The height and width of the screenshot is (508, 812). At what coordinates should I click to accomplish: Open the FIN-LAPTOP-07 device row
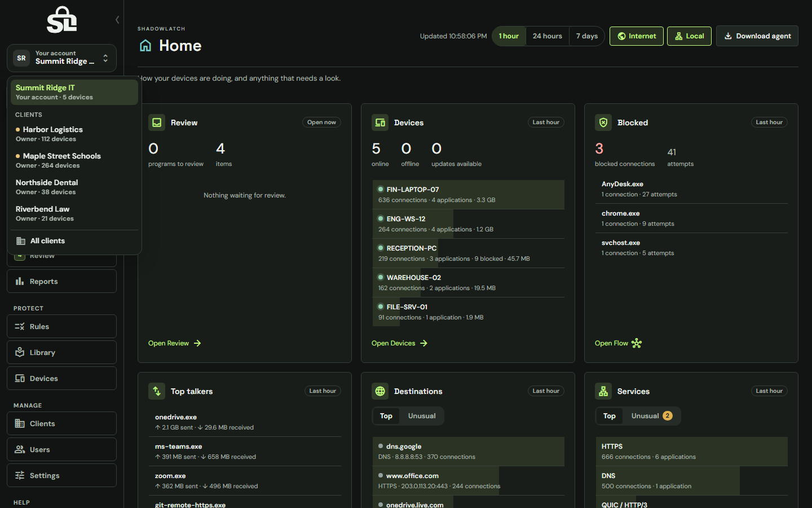pyautogui.click(x=468, y=195)
